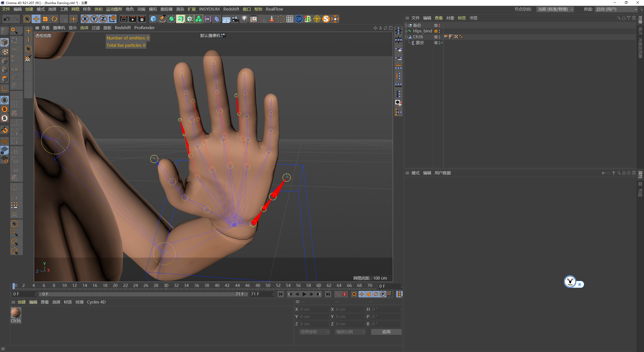The width and height of the screenshot is (644, 352).
Task: Add a Cube primitive object
Action: click(153, 19)
